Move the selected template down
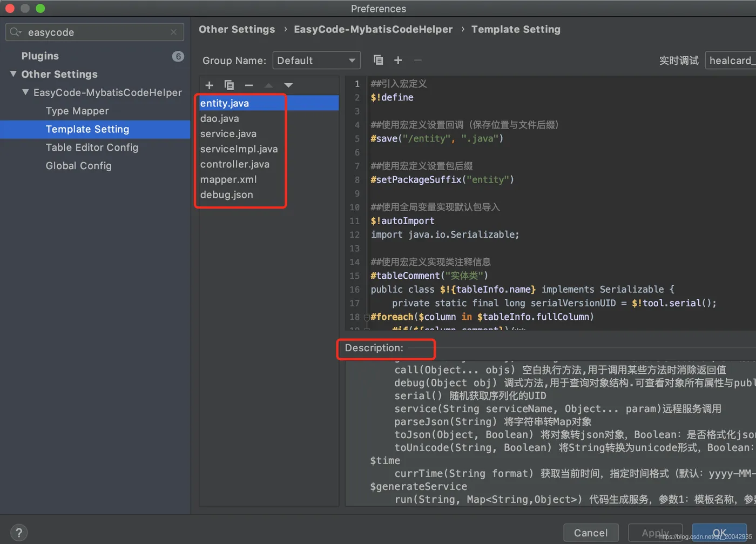Viewport: 756px width, 544px height. 288,85
